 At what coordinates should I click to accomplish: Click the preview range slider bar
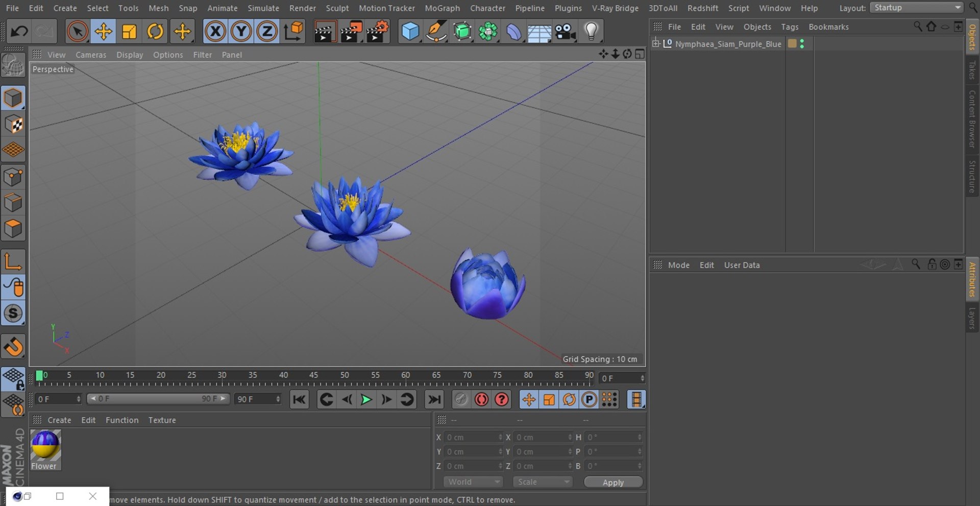158,399
